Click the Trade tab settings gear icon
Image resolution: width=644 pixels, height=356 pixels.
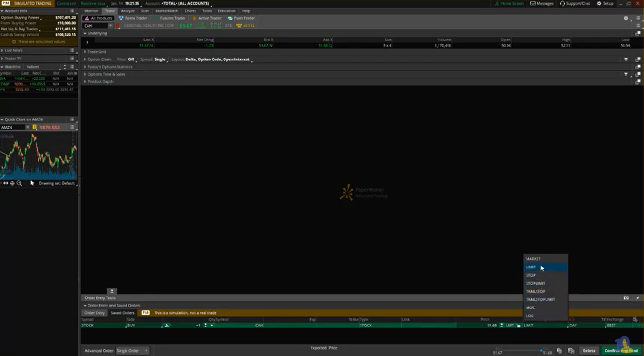(626, 18)
